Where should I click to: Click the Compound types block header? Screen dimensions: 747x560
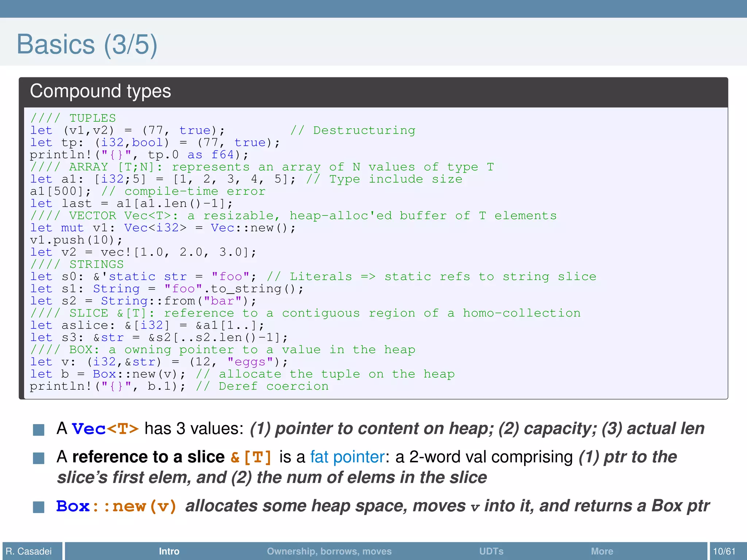[100, 91]
